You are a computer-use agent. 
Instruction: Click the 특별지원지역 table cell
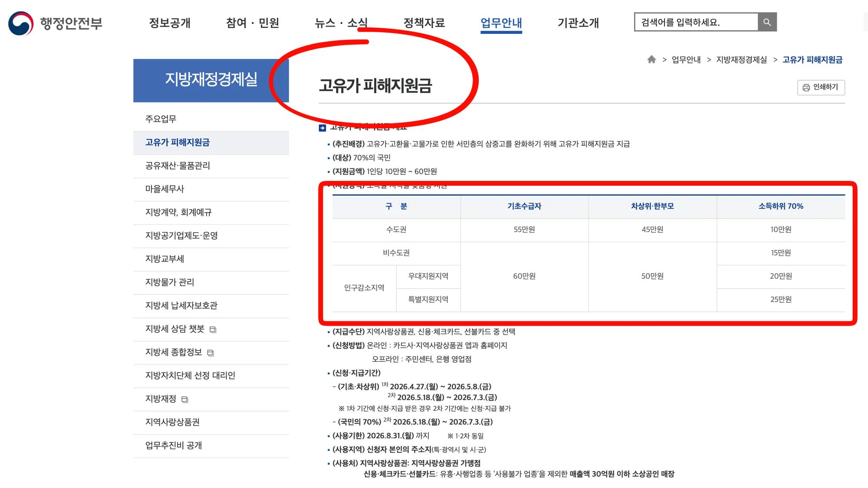(x=428, y=300)
